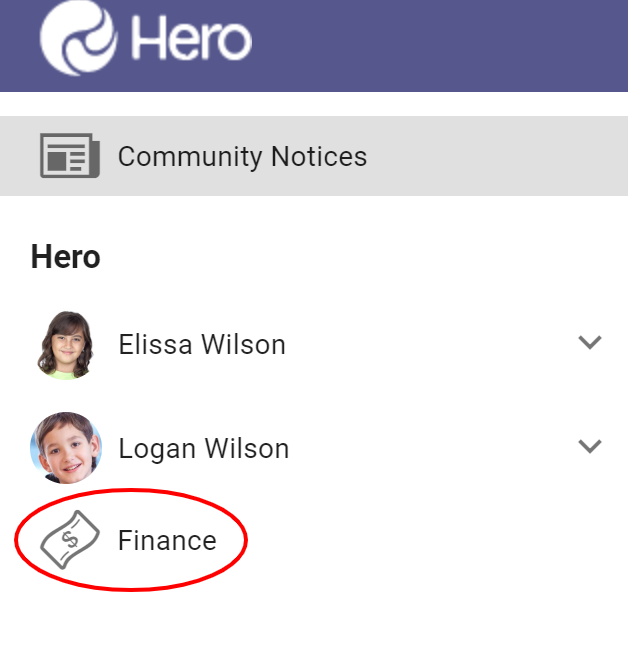
Task: Click blank right side of Community Notices bar
Action: [500, 156]
